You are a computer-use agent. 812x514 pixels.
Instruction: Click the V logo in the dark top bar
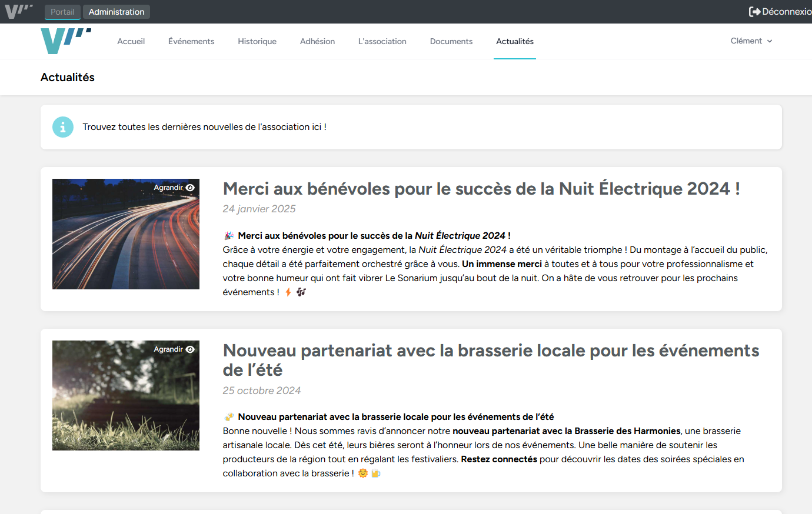[x=18, y=11]
